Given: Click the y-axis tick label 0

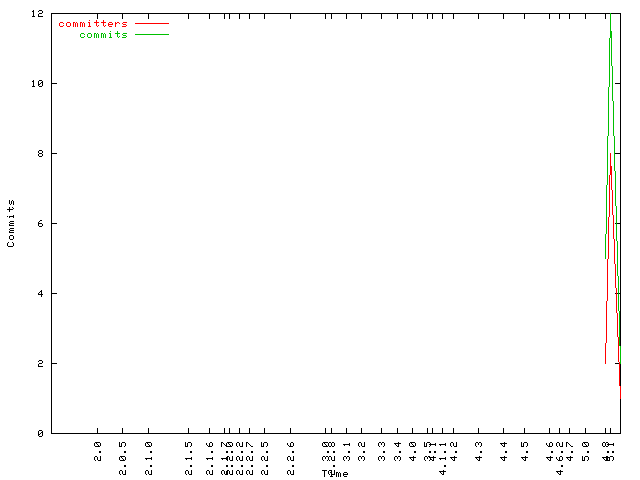Looking at the screenshot, I should [39, 433].
